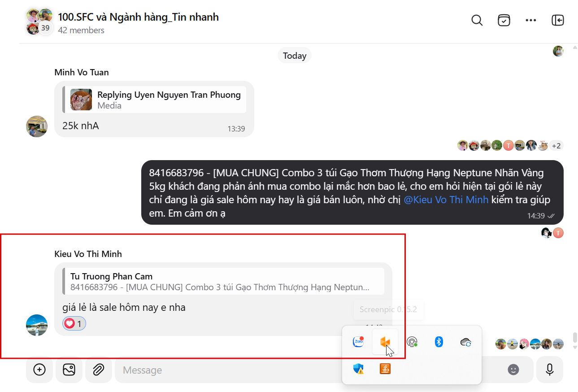Viewport: 578px width, 392px height.
Task: Click the Bluetooth tray icon
Action: [x=439, y=342]
